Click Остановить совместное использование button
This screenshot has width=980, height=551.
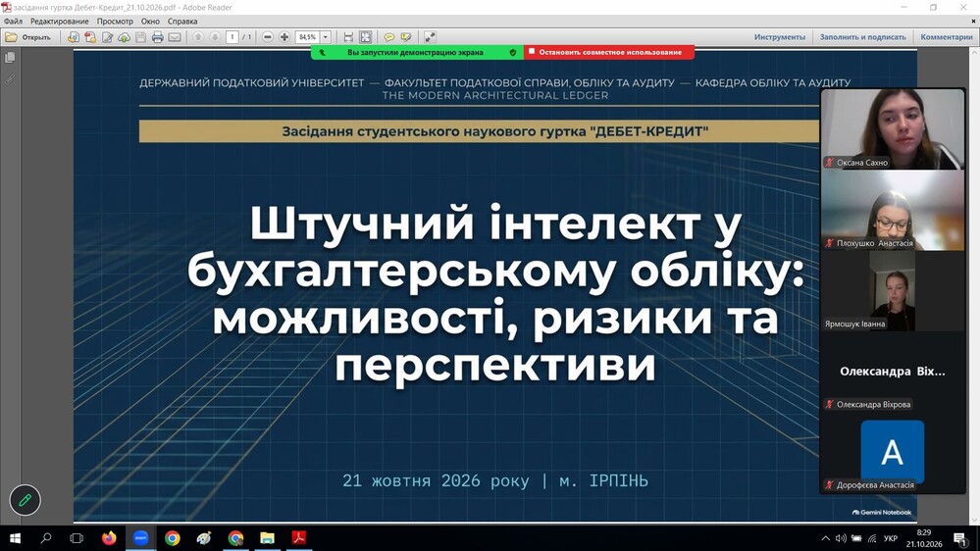609,53
